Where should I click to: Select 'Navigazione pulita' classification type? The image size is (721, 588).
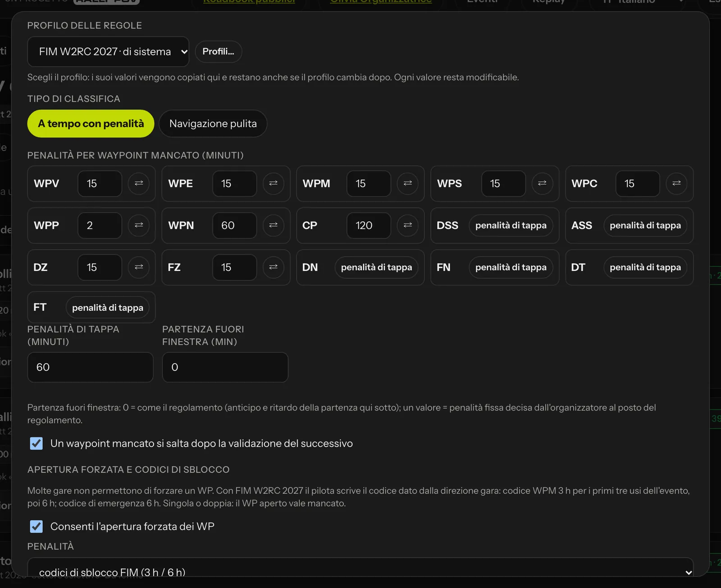(213, 123)
